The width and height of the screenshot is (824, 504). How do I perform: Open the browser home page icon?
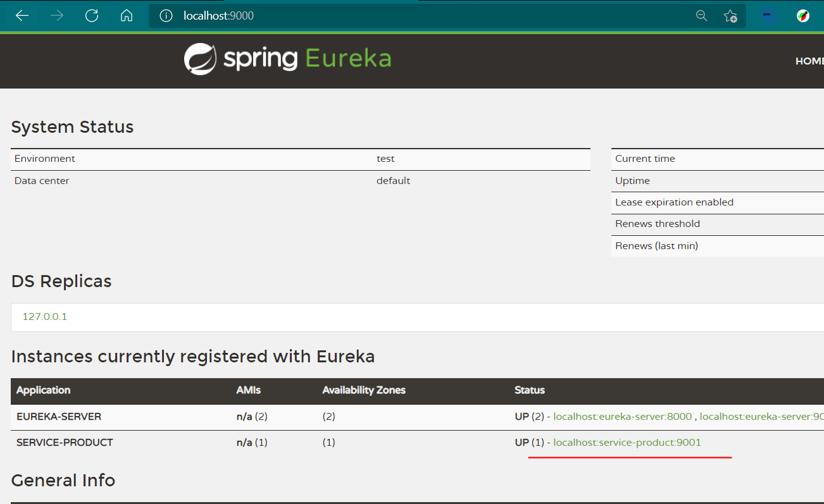pyautogui.click(x=127, y=16)
